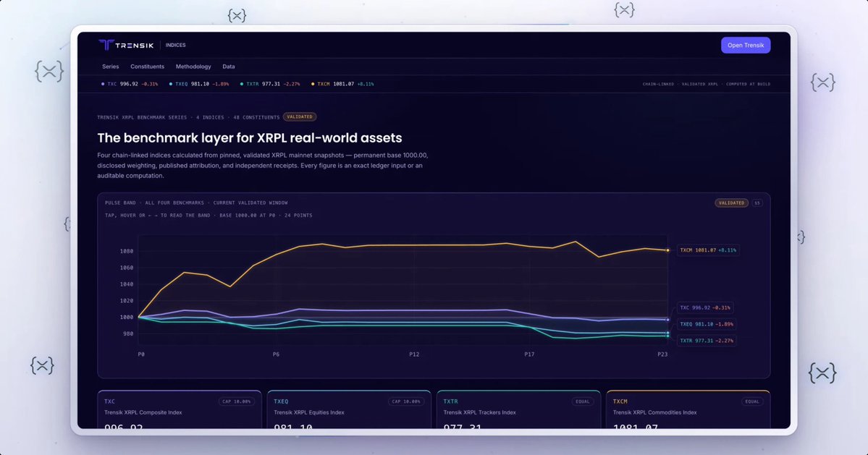The image size is (868, 455).
Task: Click the TXEQ 981.10 label beside the chart
Action: point(707,325)
